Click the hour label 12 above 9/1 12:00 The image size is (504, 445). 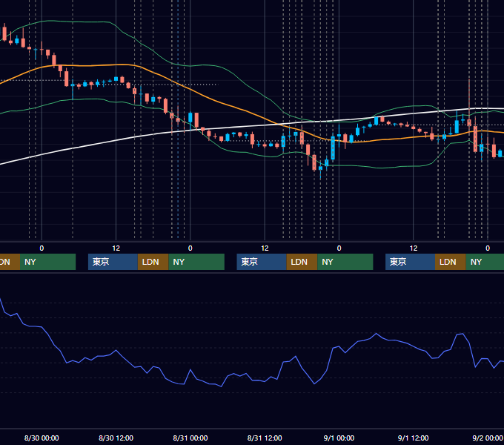click(414, 248)
